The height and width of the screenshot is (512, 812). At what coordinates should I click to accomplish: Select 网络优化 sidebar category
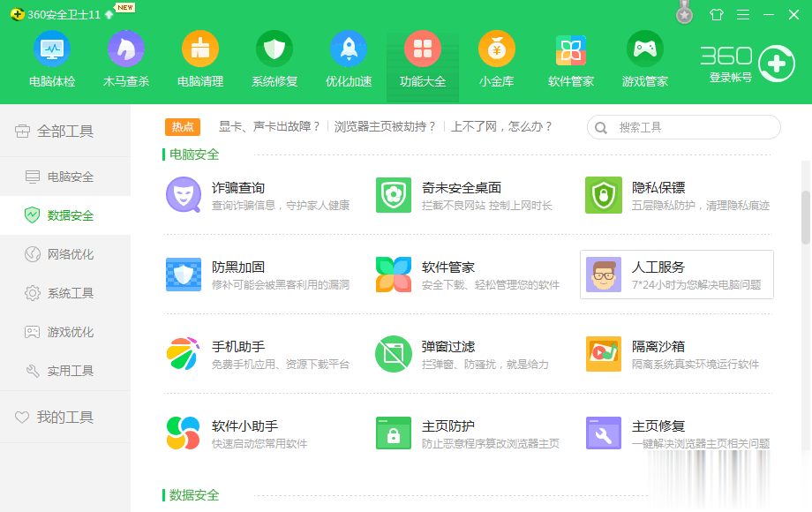[65, 254]
